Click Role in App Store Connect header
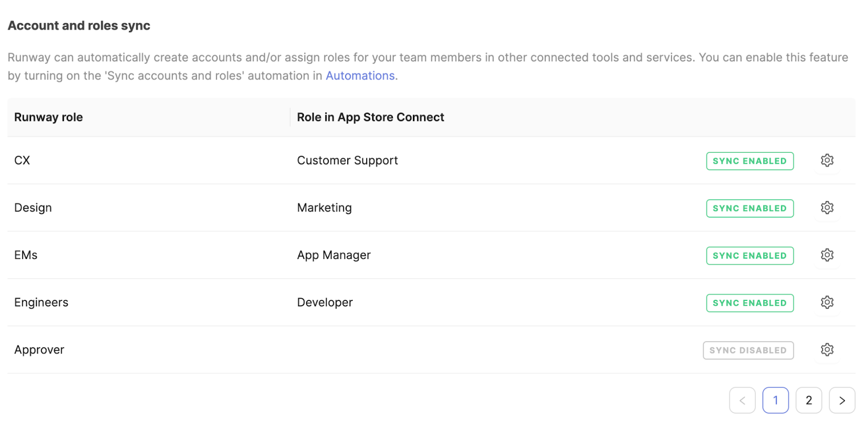Screen dimensions: 868x425 (x=371, y=117)
